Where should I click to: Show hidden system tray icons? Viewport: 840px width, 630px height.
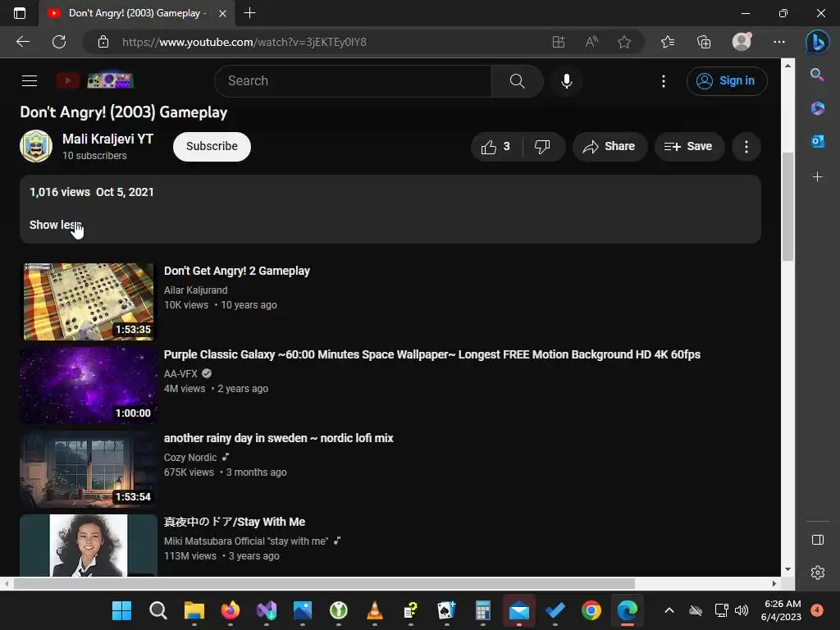[x=669, y=610]
